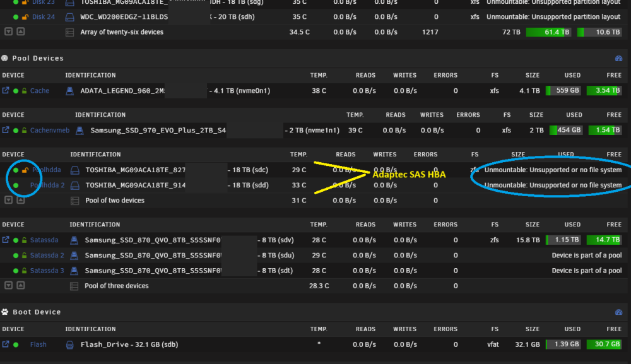Open the Satassda 2 device link

(x=47, y=255)
